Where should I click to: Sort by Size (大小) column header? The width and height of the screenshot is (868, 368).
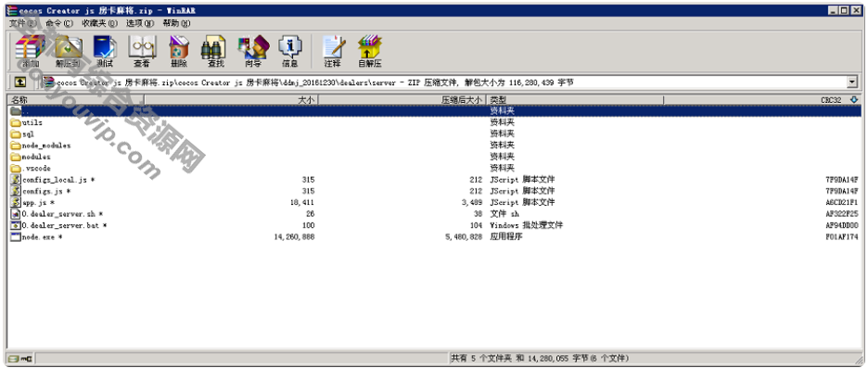[x=232, y=100]
